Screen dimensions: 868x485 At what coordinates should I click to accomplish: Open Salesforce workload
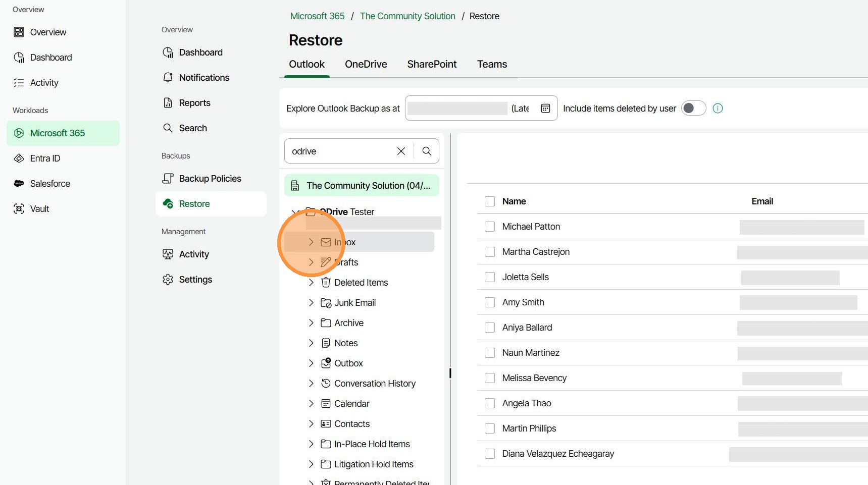(49, 184)
